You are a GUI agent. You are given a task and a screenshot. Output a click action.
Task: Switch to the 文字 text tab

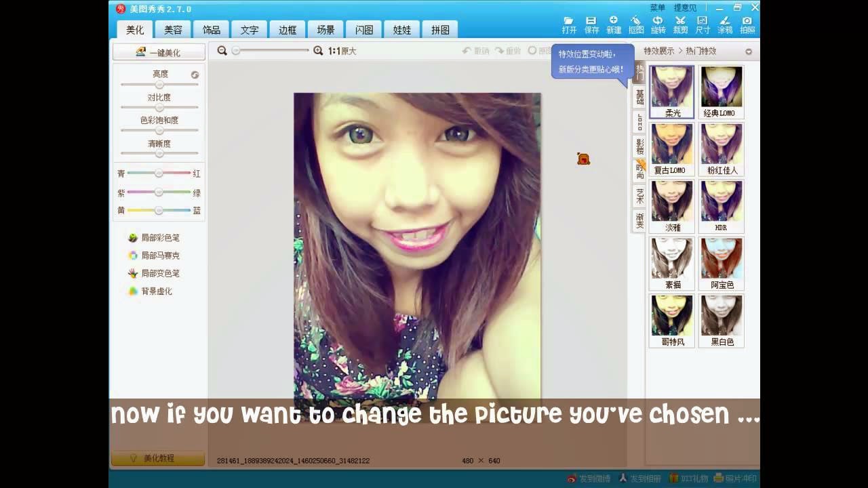pos(249,29)
